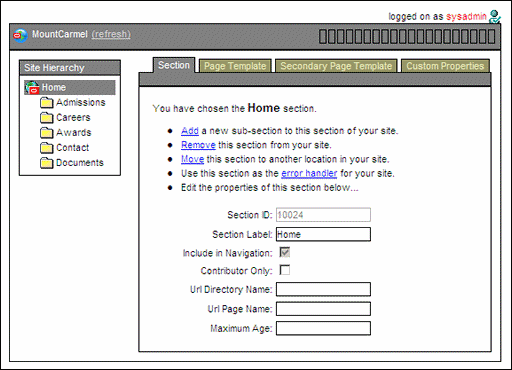Click the error handler link
This screenshot has height=370, width=512.
click(x=309, y=174)
